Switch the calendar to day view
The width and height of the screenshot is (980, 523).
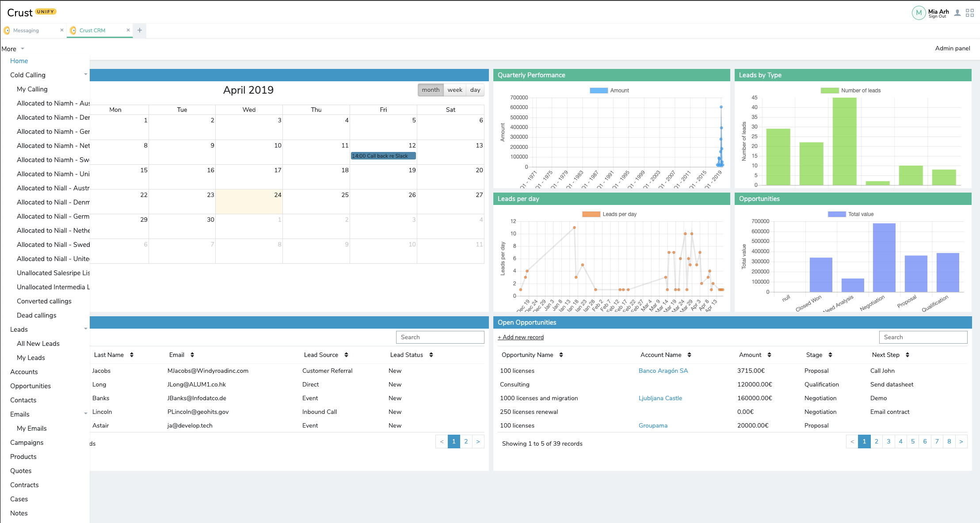tap(475, 90)
